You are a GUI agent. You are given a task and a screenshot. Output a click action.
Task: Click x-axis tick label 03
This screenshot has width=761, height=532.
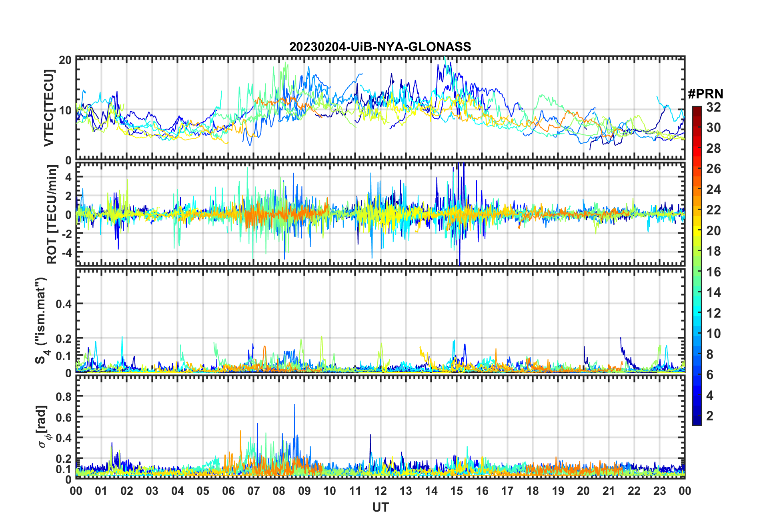152,491
